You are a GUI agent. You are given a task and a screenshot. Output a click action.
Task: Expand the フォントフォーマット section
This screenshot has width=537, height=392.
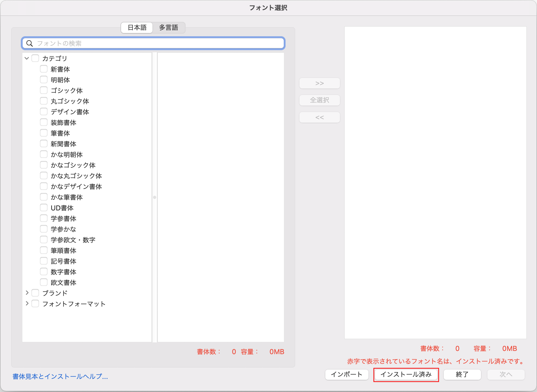27,303
